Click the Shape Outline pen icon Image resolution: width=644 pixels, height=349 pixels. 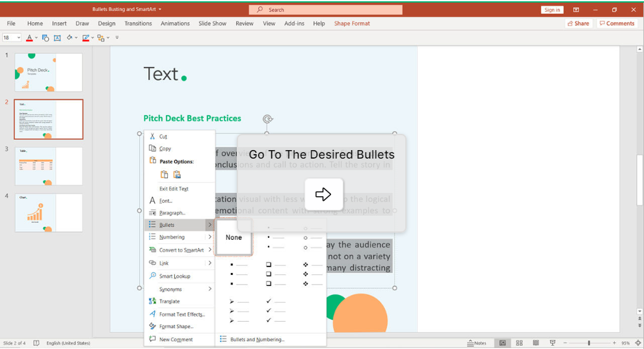(85, 38)
